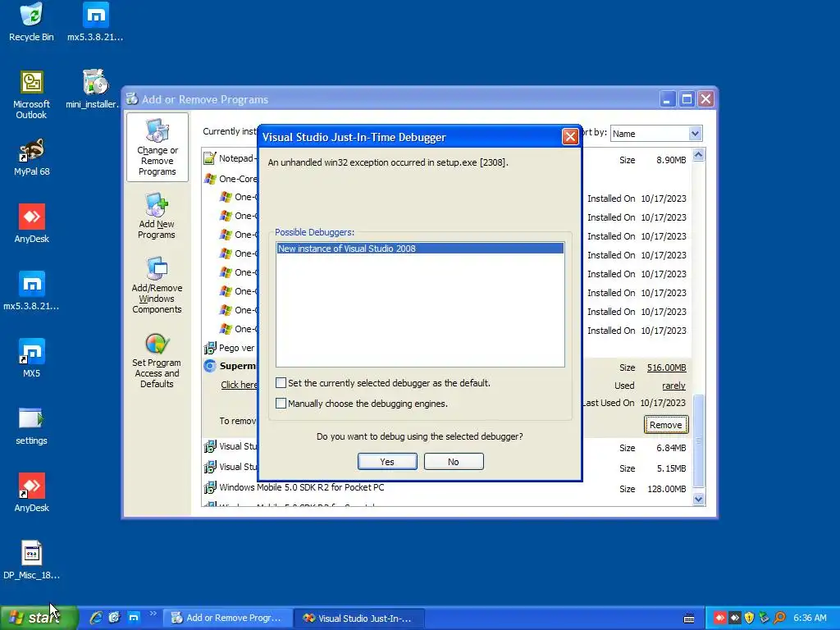Open Set Program Access and Defaults icon

[157, 359]
